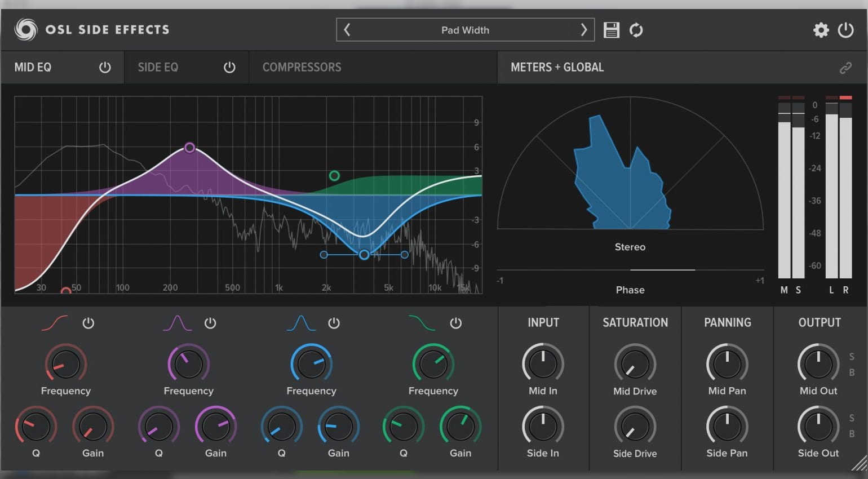Image resolution: width=868 pixels, height=479 pixels.
Task: Switch to the Compressors tab
Action: (x=302, y=67)
